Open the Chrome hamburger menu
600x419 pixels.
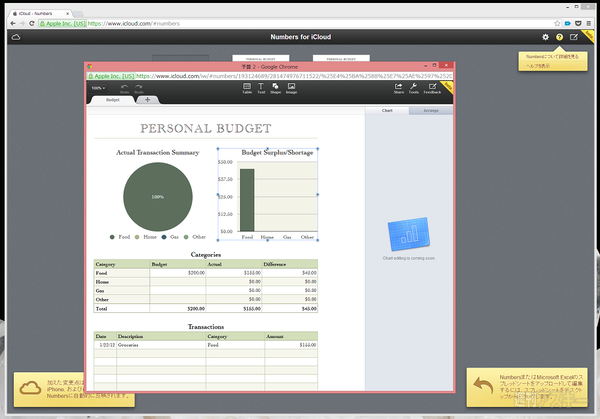click(x=589, y=24)
